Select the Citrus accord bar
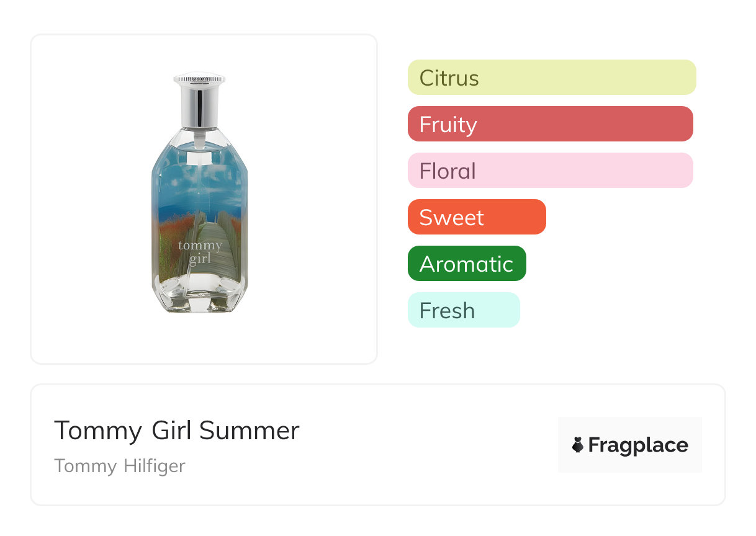 pyautogui.click(x=551, y=78)
